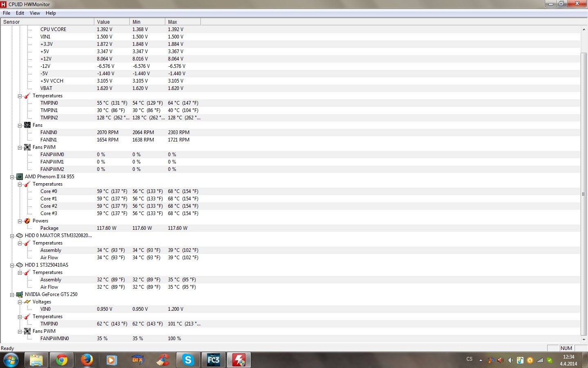Click the thermometer icon above NVIDIA TMPIN0 62 °C

27,316
